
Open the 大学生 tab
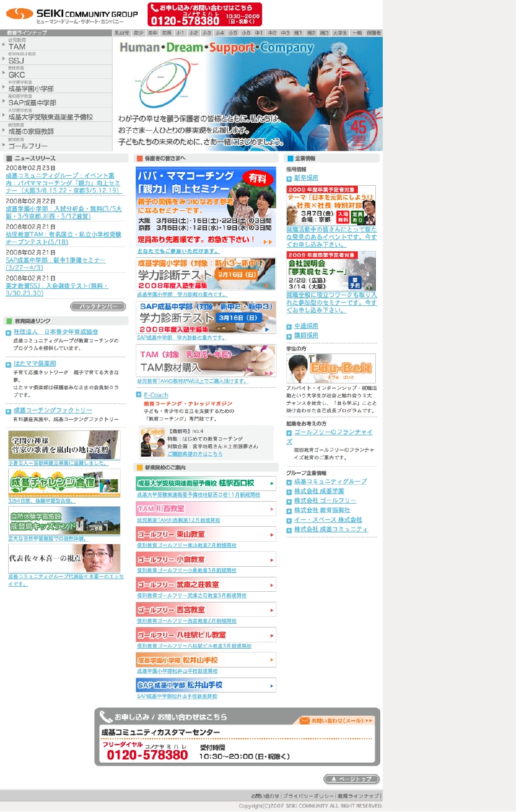pyautogui.click(x=340, y=33)
